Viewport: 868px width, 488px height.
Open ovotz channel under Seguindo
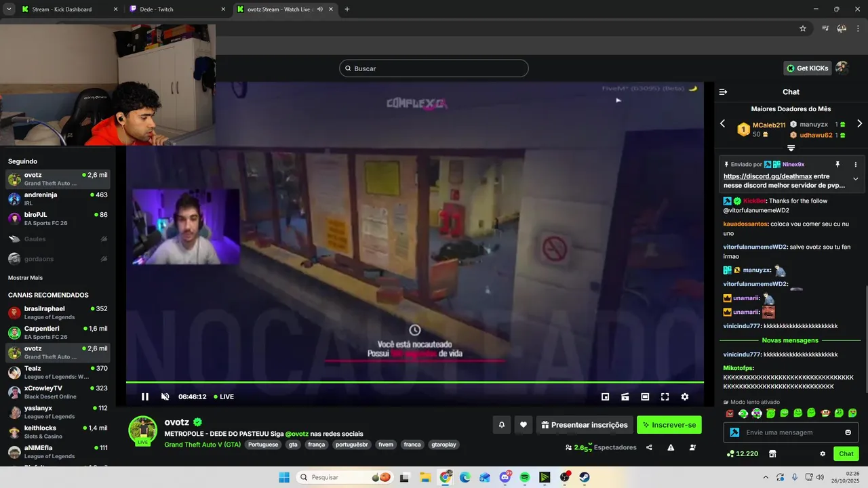tap(58, 179)
